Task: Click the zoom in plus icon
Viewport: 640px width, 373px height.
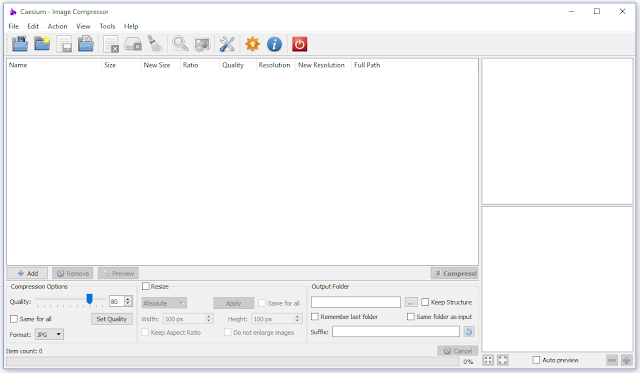Action: coord(626,360)
